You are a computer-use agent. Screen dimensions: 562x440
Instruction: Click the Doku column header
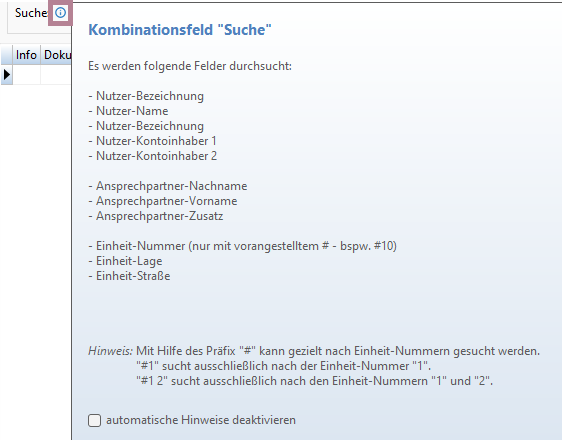point(56,55)
